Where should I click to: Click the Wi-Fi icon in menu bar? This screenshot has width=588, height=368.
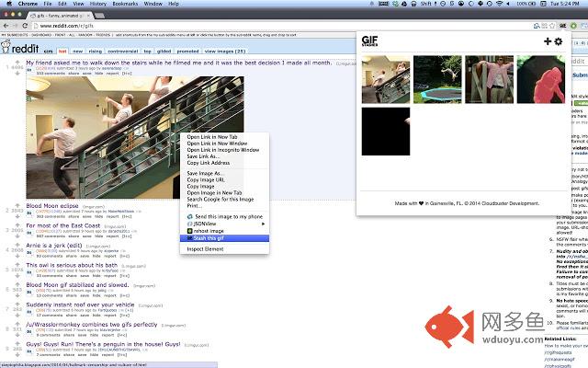[499, 4]
